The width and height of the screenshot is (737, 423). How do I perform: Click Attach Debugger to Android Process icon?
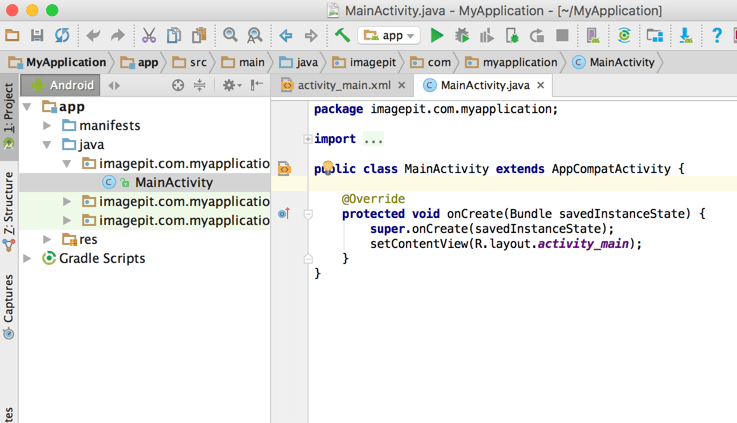(x=512, y=35)
